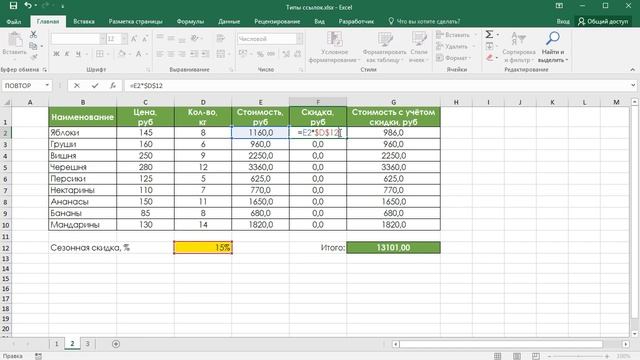
Task: Open font name dropdown
Action: (102, 39)
